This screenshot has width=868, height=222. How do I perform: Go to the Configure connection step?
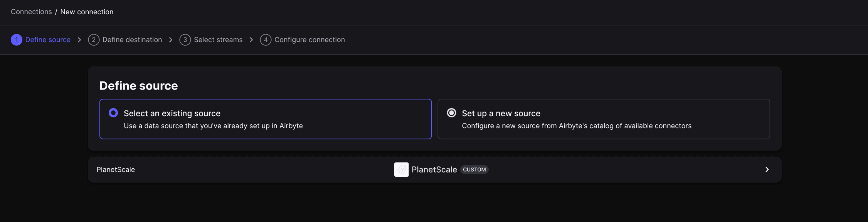coord(310,40)
